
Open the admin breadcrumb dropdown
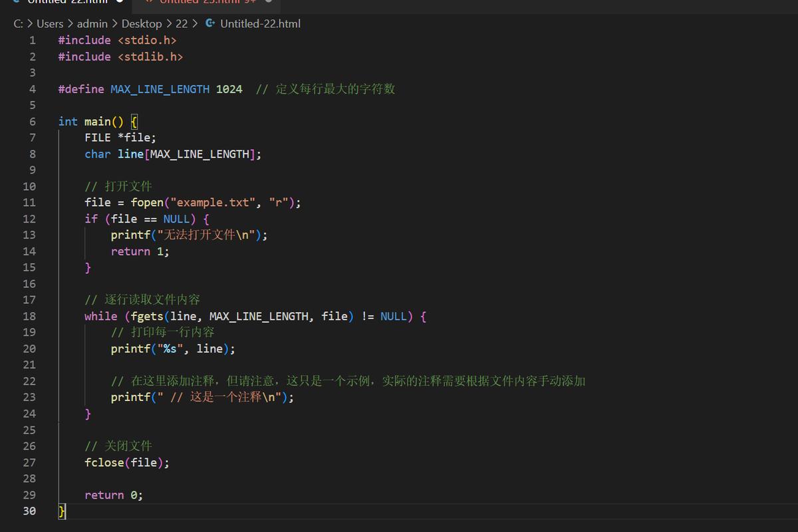pos(92,23)
